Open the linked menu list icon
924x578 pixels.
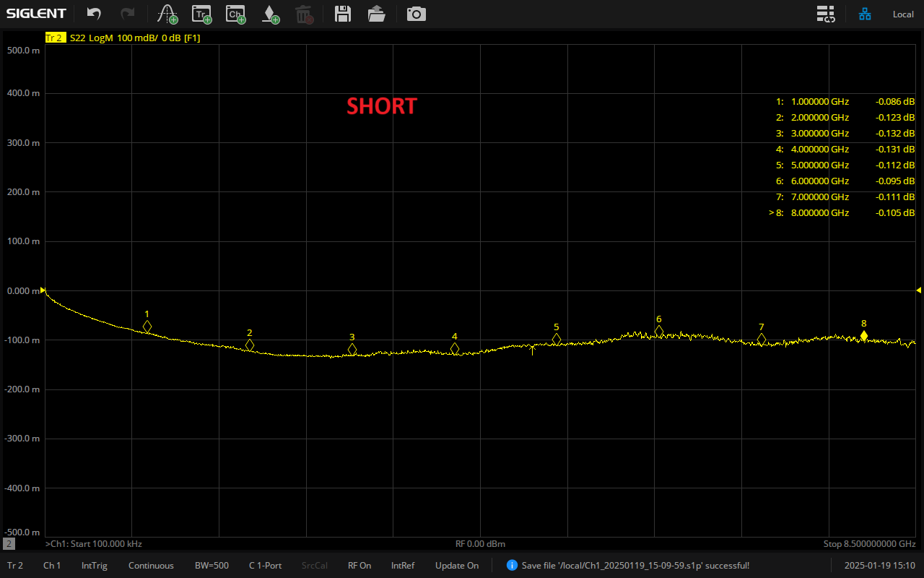pos(825,14)
